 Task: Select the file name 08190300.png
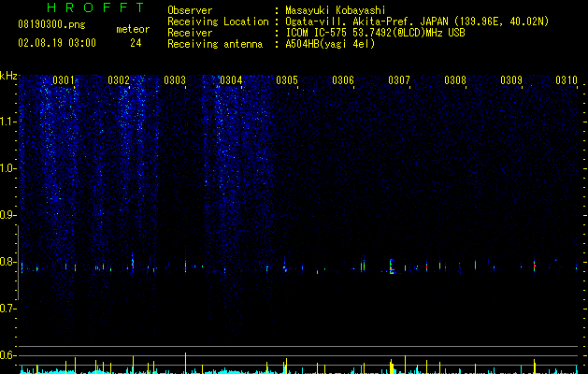tap(51, 25)
